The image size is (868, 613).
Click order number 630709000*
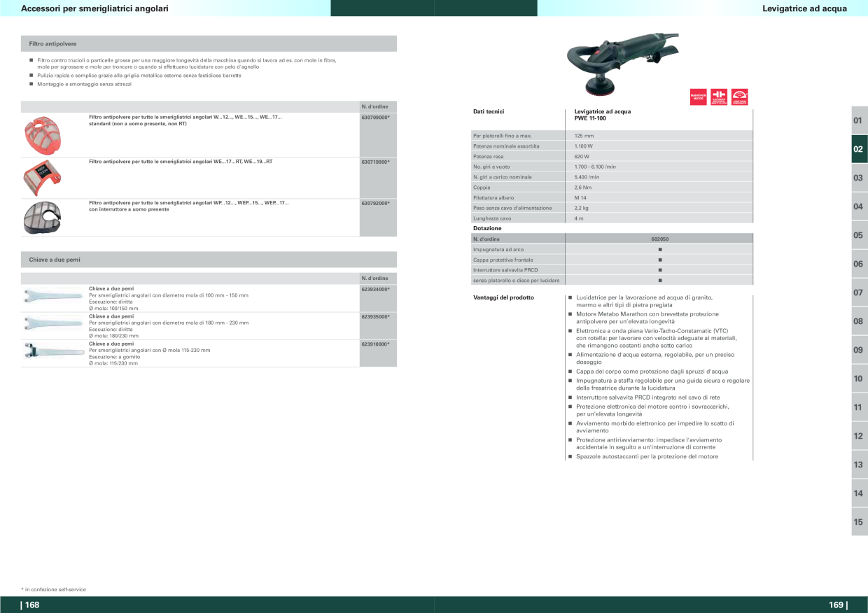pos(376,118)
